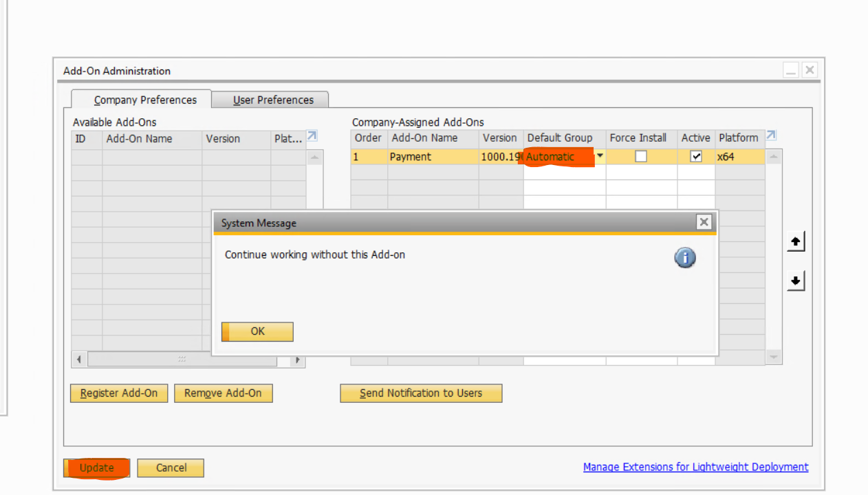Click the Remove Add-On button
The height and width of the screenshot is (495, 868).
click(x=223, y=393)
